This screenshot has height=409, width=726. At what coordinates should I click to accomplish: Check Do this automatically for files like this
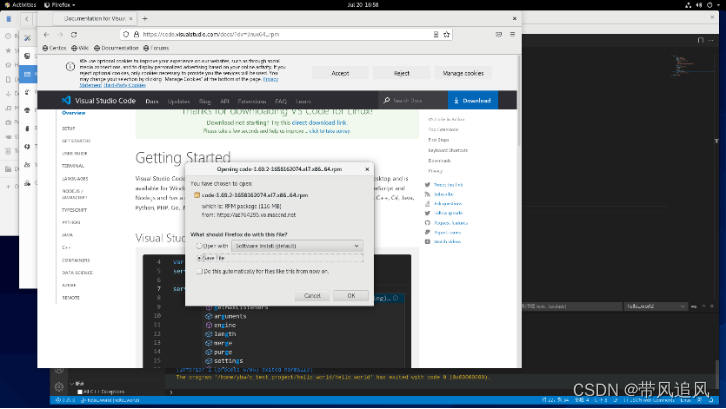click(x=199, y=271)
